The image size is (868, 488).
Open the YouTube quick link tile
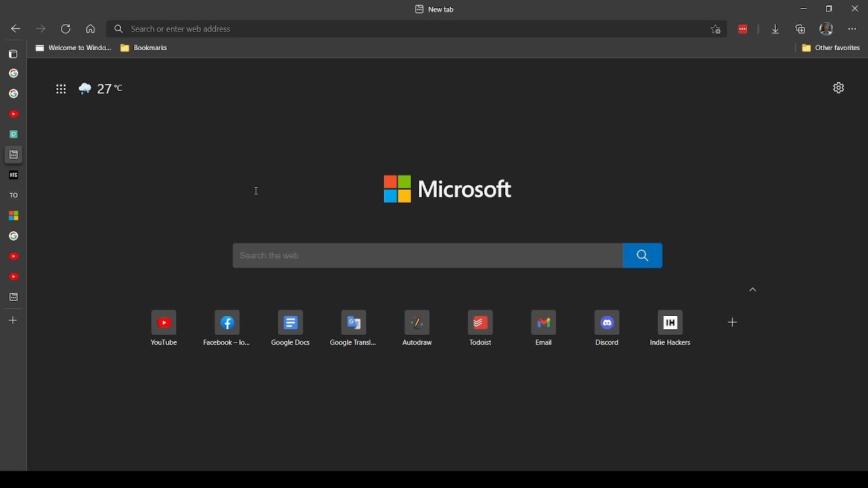(x=164, y=329)
